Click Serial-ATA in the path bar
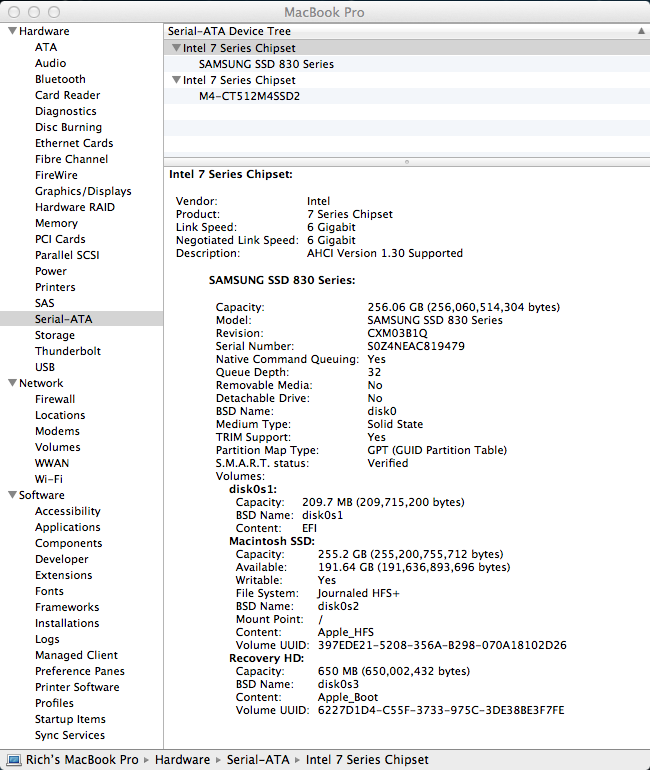Screen dimensions: 650x770 pos(258,760)
